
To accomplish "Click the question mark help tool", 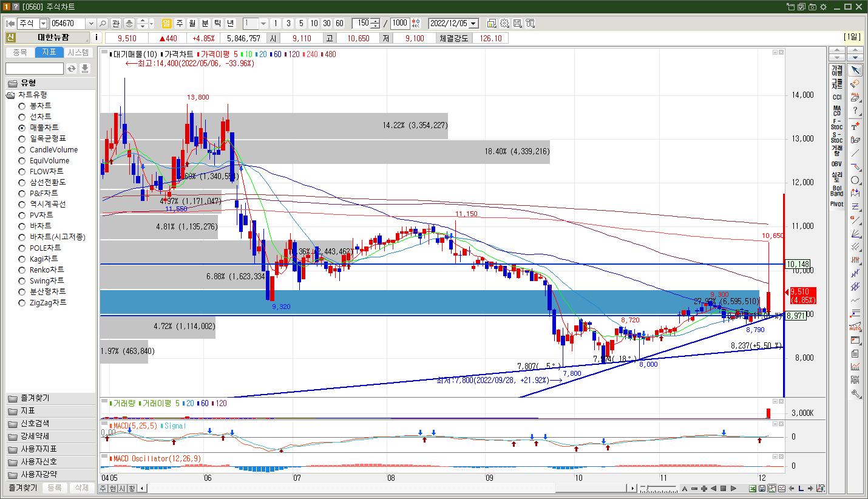I will coord(855,111).
